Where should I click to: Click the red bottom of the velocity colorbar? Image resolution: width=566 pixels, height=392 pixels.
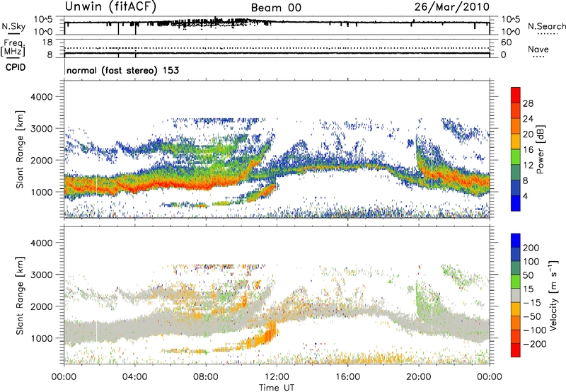coord(516,350)
